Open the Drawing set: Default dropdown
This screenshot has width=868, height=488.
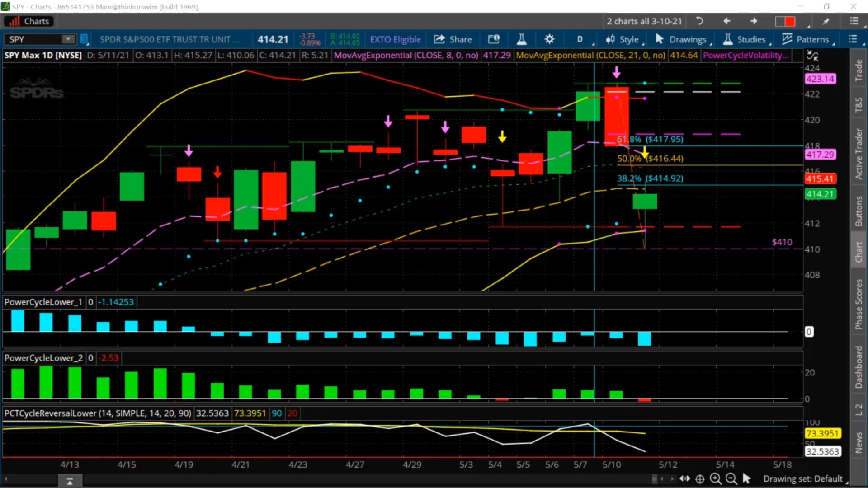(805, 479)
